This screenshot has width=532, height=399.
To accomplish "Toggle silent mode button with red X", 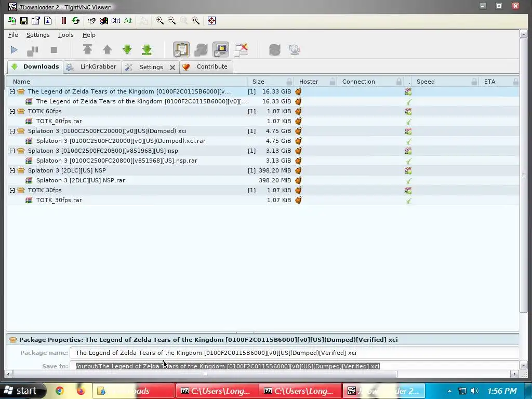I will point(241,49).
